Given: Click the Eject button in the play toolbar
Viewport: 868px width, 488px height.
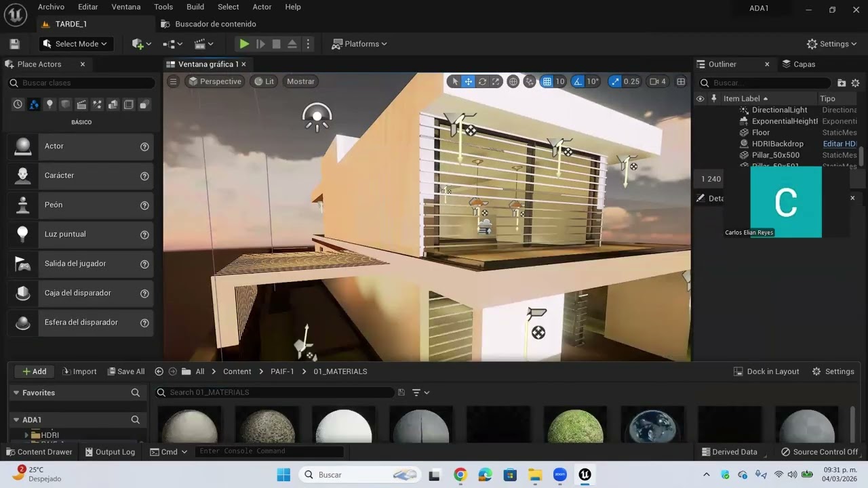Looking at the screenshot, I should tap(292, 44).
